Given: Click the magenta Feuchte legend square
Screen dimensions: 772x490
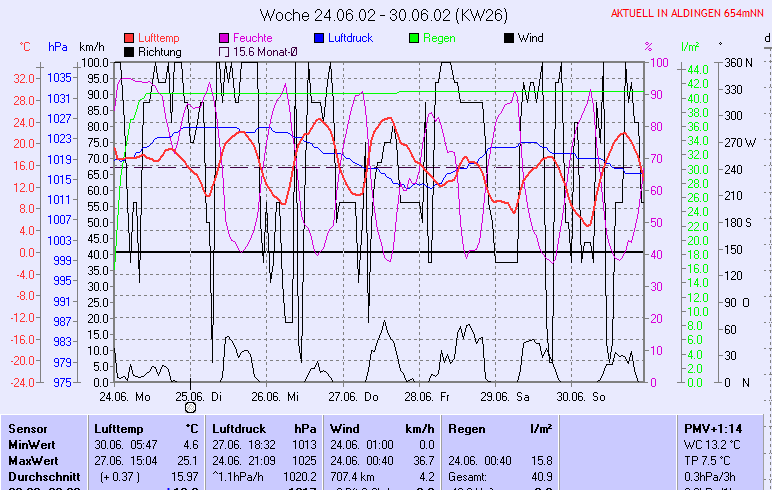Looking at the screenshot, I should pyautogui.click(x=224, y=38).
